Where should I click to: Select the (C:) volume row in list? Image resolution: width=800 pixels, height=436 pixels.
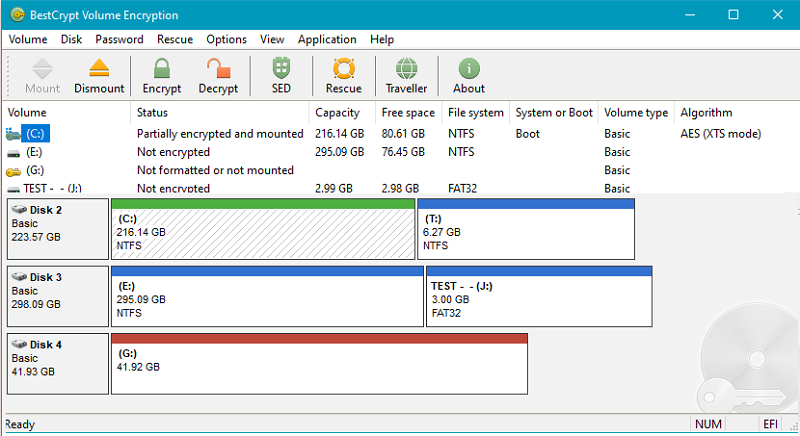tap(36, 133)
